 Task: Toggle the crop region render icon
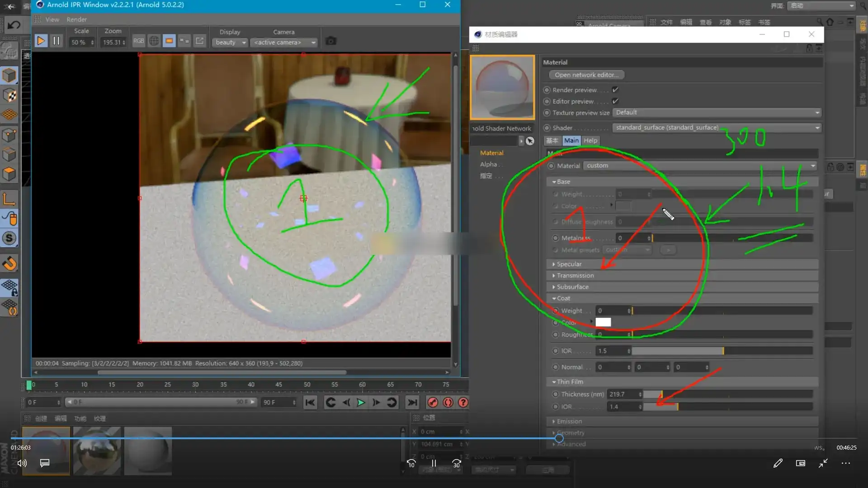point(169,41)
